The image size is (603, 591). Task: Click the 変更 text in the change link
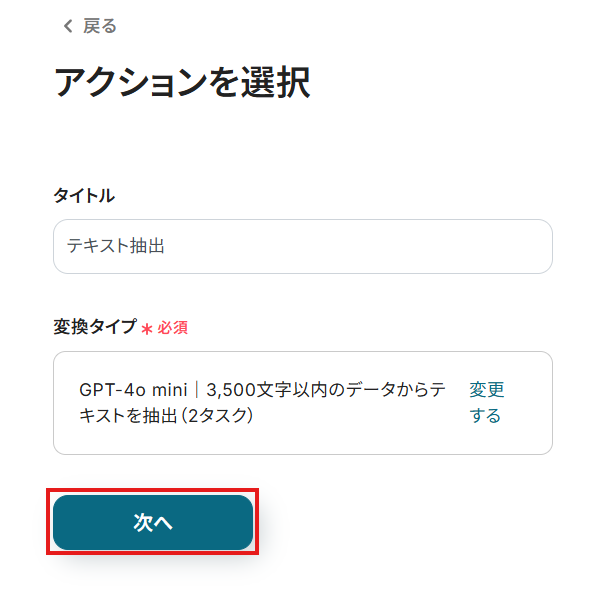tap(487, 390)
